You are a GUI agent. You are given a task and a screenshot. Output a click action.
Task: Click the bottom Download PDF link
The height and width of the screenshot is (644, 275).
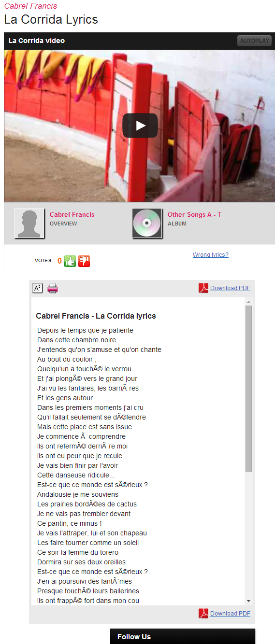pos(230,614)
